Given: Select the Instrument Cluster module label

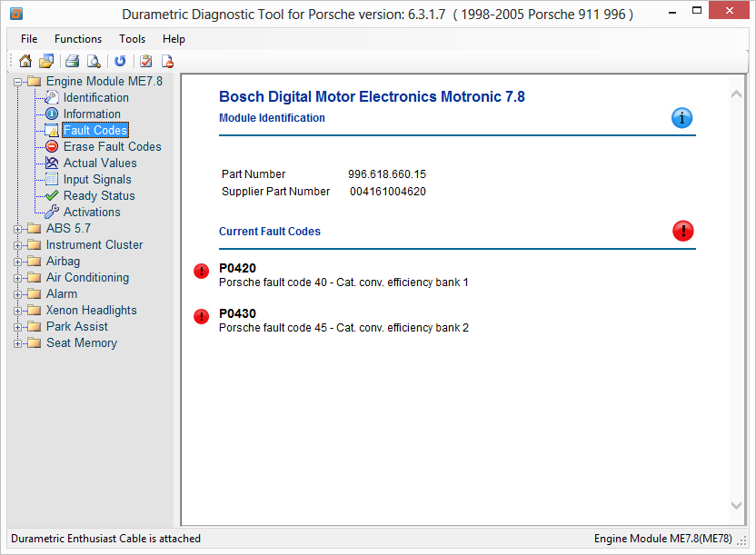Looking at the screenshot, I should pyautogui.click(x=94, y=244).
